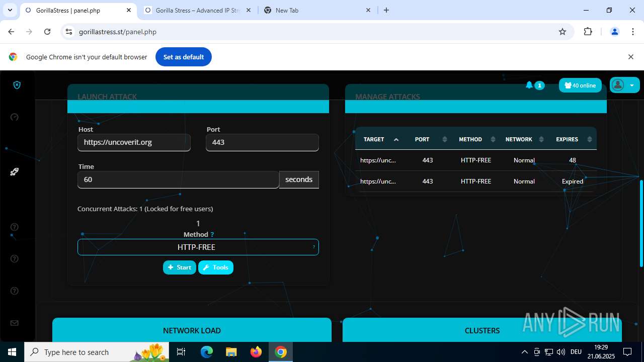This screenshot has height=362, width=644.
Task: Bookmark this page with star icon
Action: click(x=562, y=32)
